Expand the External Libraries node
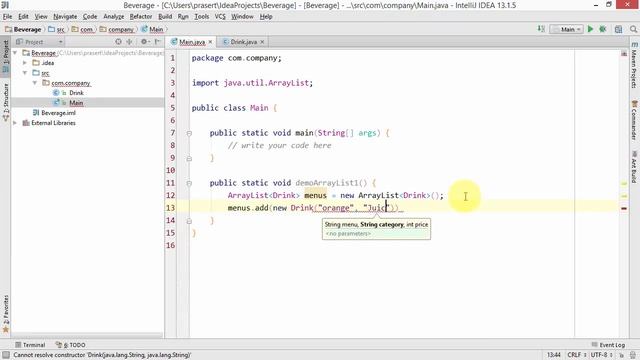Screen dimensions: 640x360 click(x=15, y=123)
